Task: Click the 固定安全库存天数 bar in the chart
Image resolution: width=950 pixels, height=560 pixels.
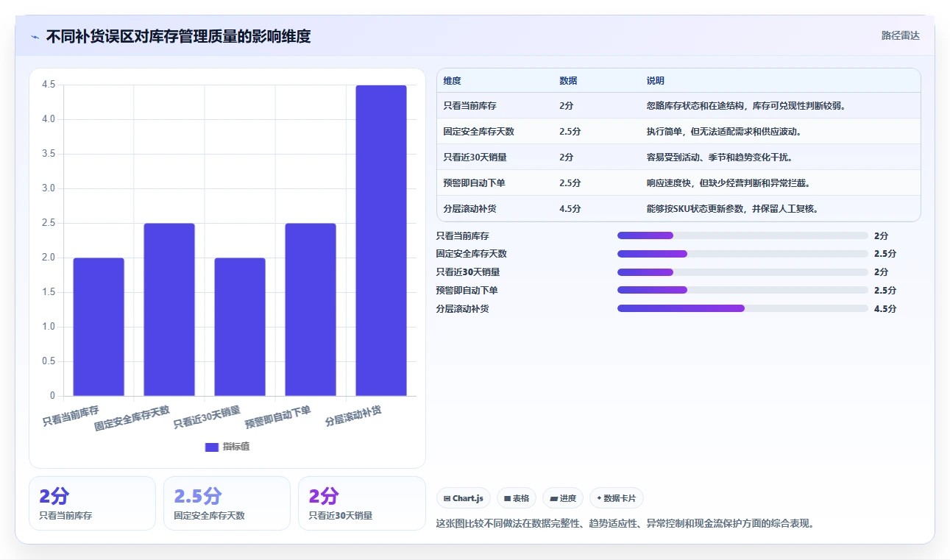Action: coord(169,310)
